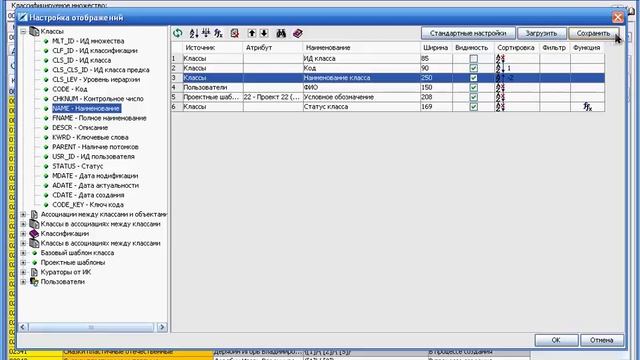Click the tree scrollbar left arrow
Viewport: 640px width, 360px height.
[x=23, y=327]
